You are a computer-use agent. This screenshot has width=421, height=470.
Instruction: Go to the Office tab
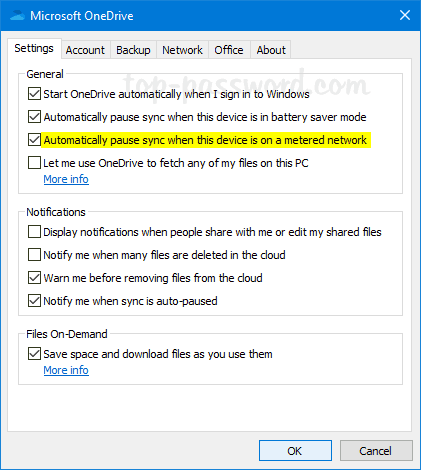(x=229, y=50)
